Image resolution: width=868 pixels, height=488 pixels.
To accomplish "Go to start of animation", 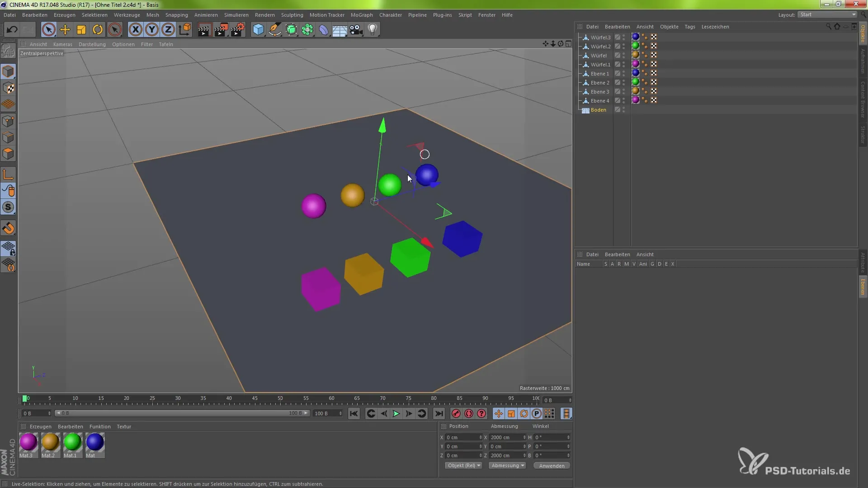I will coord(354,413).
